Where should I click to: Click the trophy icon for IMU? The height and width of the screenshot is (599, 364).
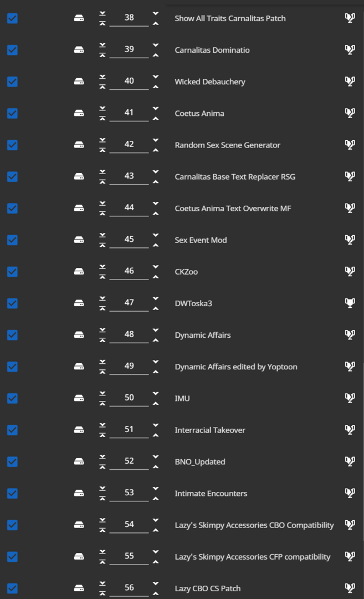350,398
